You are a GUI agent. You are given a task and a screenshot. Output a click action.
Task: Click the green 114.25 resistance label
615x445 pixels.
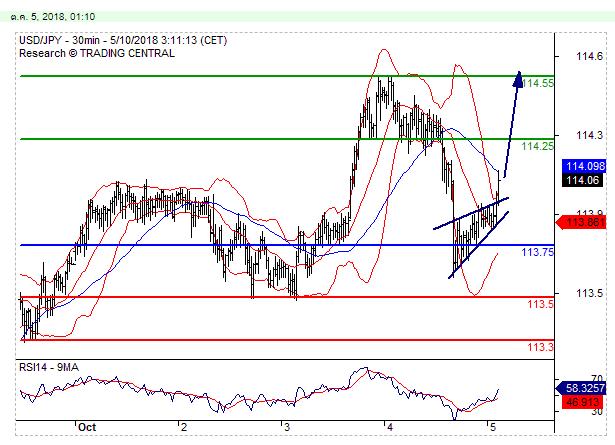pos(538,146)
